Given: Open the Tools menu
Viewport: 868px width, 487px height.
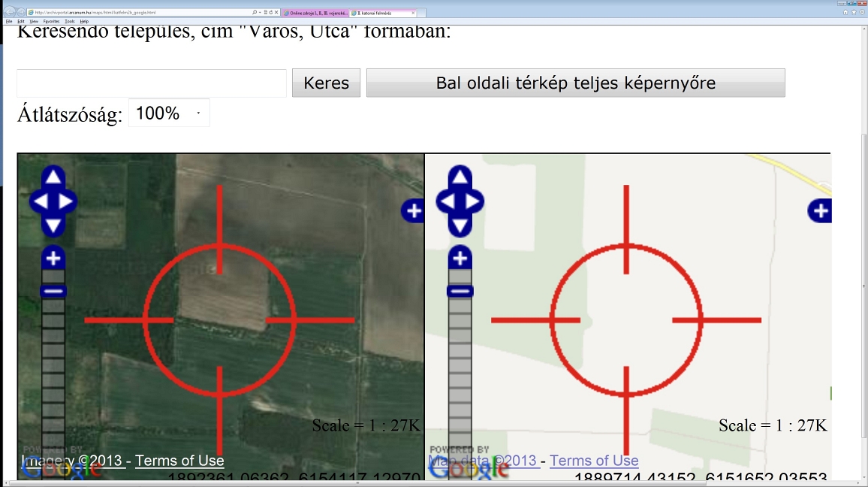Looking at the screenshot, I should click(x=70, y=21).
